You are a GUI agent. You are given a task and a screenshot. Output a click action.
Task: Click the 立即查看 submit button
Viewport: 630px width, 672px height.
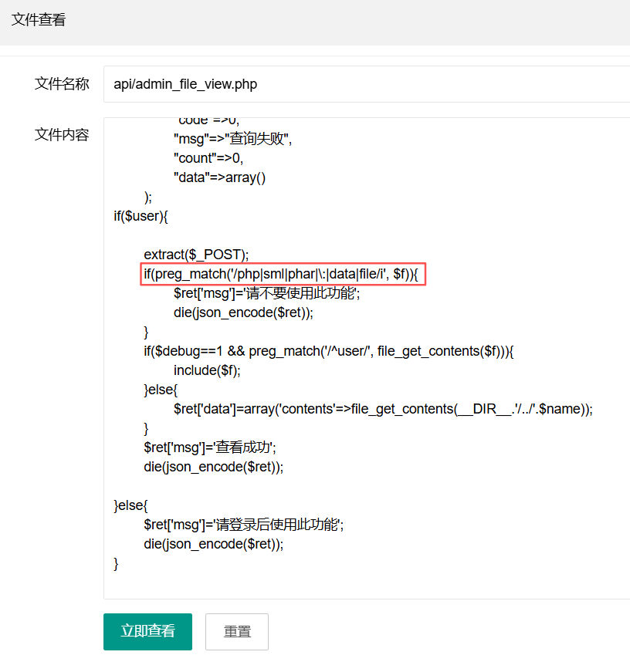point(147,631)
